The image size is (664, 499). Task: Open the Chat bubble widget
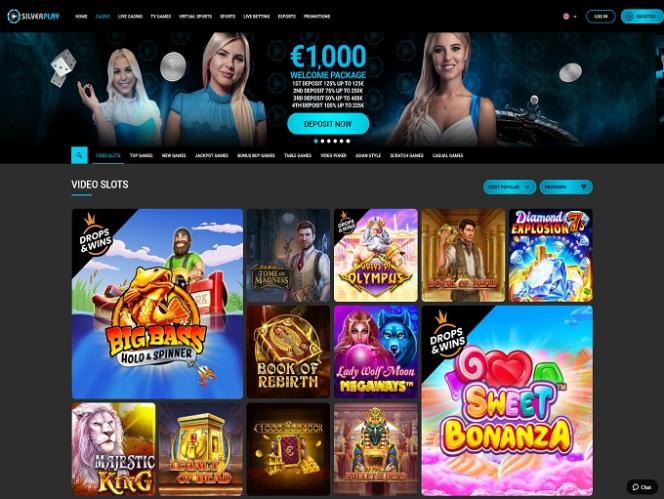[642, 487]
